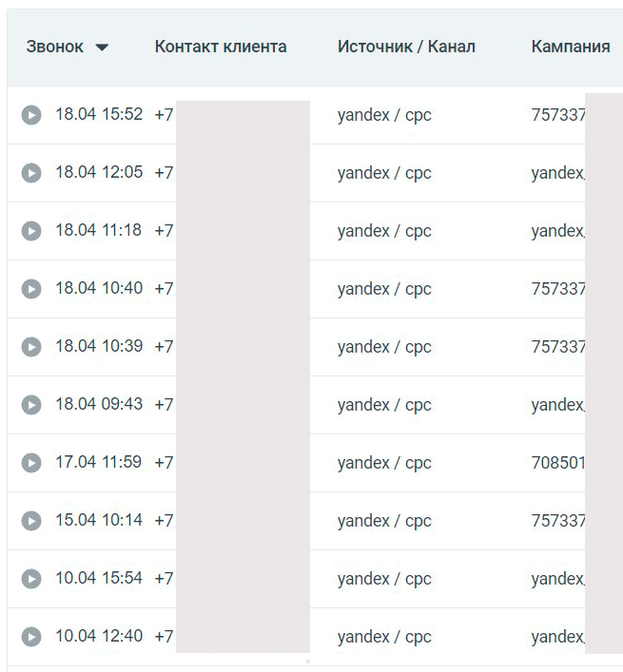
Task: Play the 18.04 10:39 call recording
Action: click(x=31, y=347)
